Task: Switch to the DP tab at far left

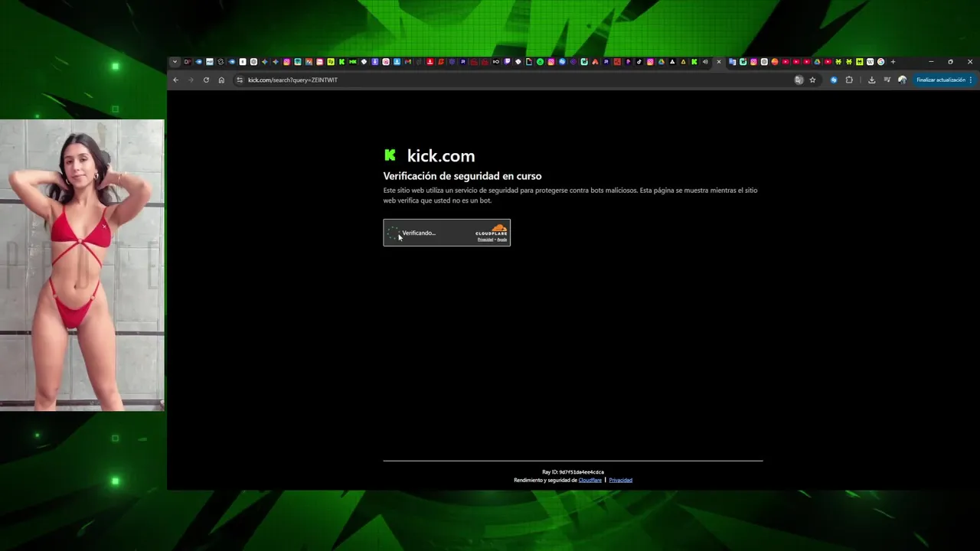Action: point(188,62)
